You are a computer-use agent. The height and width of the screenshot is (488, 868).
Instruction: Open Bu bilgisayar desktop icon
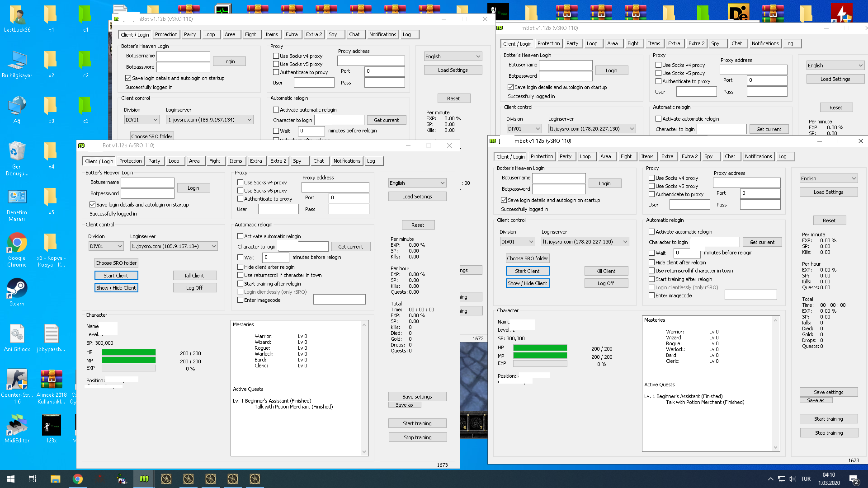tap(17, 64)
